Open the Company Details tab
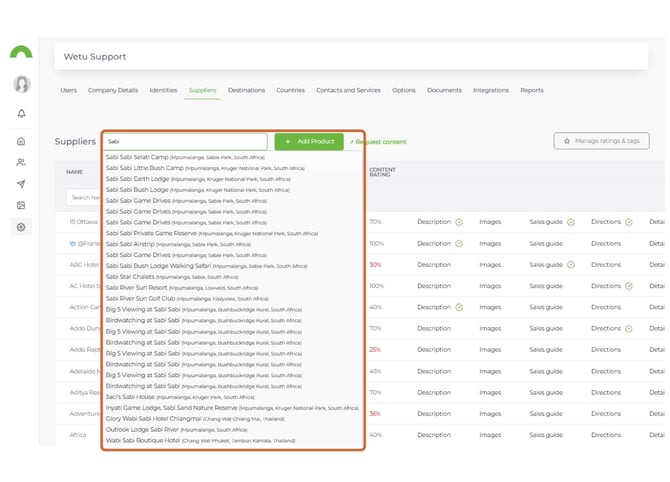 (113, 90)
